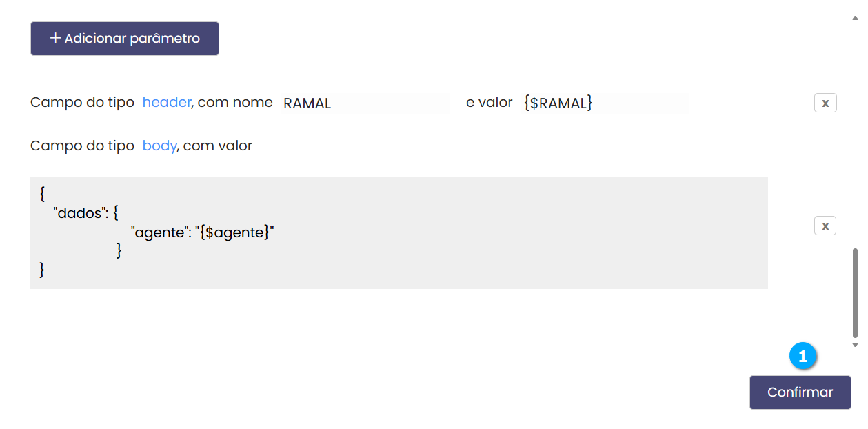Confirm the settings with Confirmar button
The image size is (868, 429).
tap(800, 392)
